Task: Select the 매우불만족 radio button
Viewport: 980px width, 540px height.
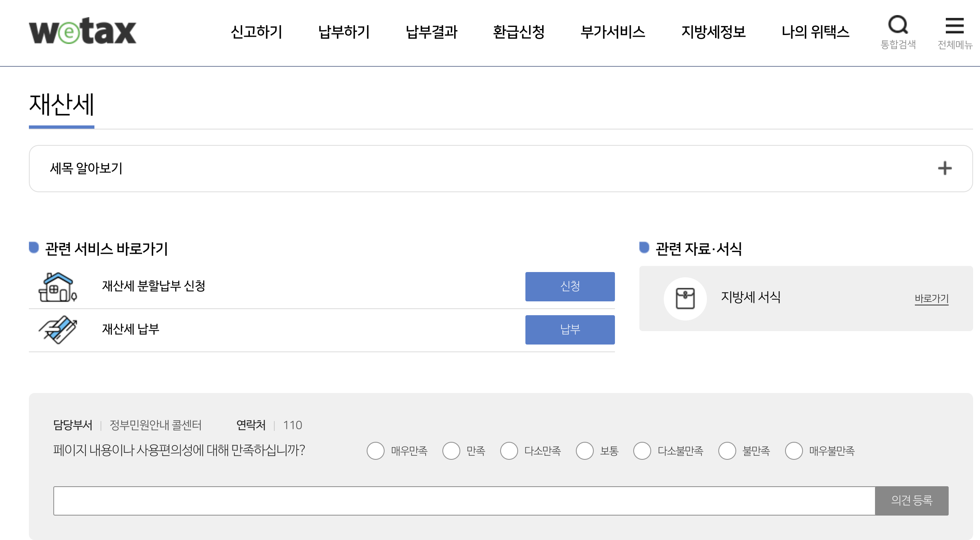Action: [x=794, y=451]
